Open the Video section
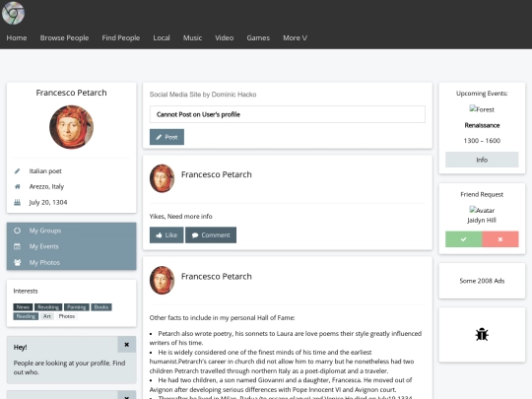The width and height of the screenshot is (532, 399). 225,38
